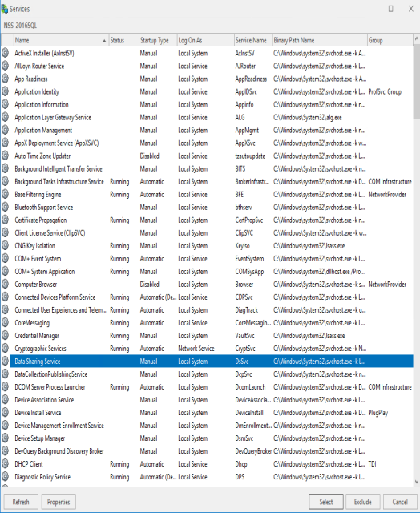Click the gear icon beside COM+ Event System
The width and height of the screenshot is (420, 513).
(x=6, y=258)
